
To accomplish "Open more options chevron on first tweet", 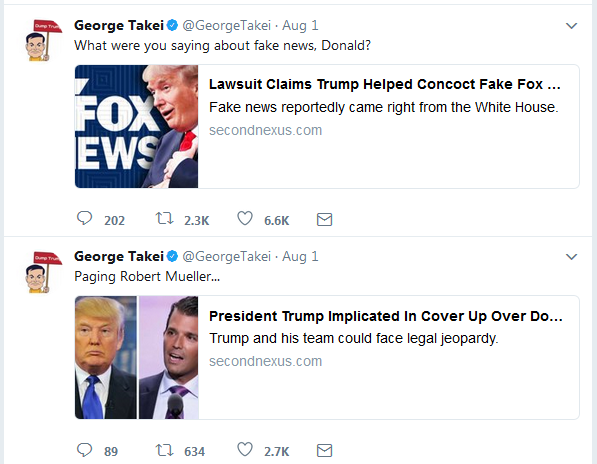I will point(571,26).
